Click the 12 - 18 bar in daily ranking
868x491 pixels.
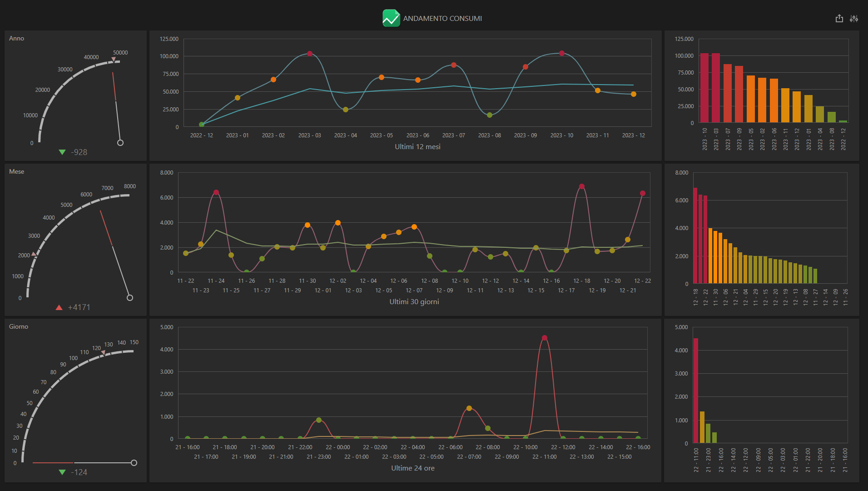point(695,235)
